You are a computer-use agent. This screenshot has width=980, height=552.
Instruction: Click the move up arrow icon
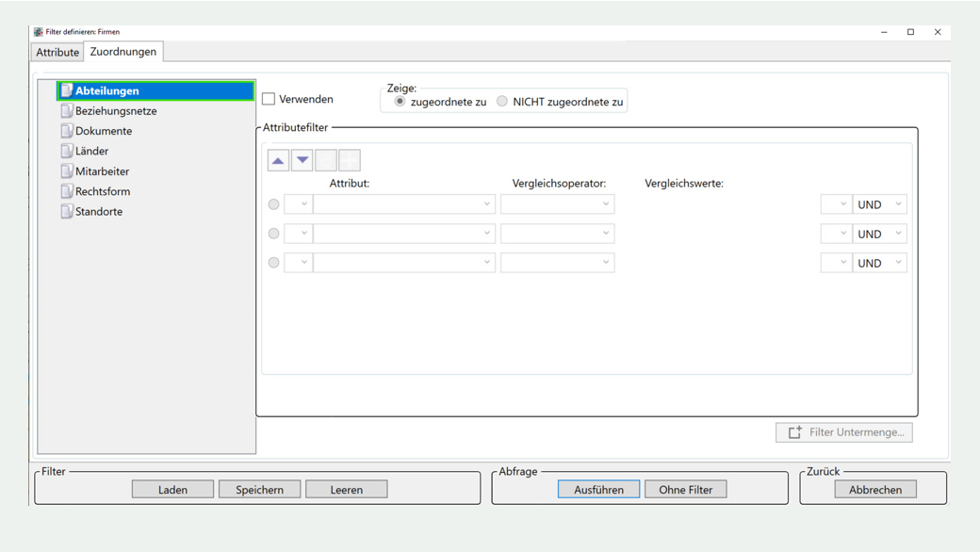click(x=278, y=160)
